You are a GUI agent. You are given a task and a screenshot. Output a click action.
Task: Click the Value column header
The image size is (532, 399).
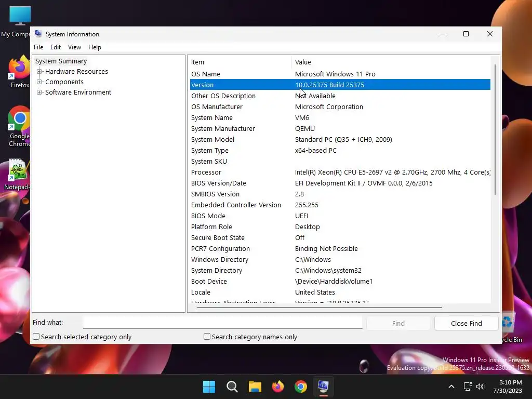click(391, 62)
